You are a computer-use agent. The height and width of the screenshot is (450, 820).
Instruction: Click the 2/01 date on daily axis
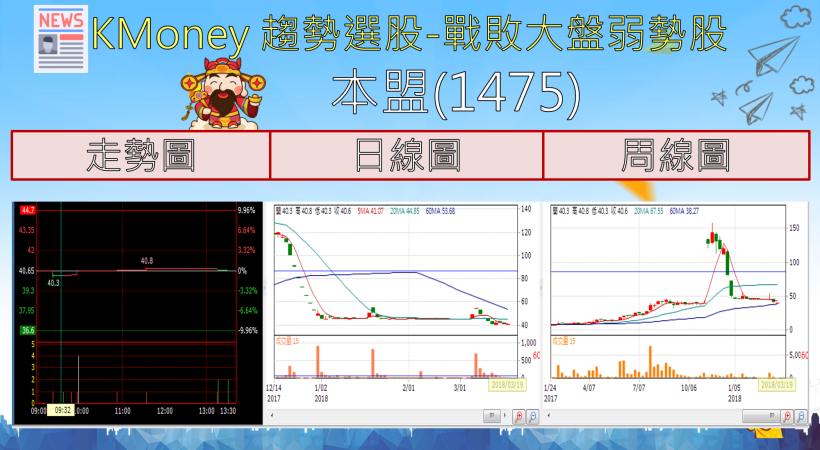pos(408,388)
